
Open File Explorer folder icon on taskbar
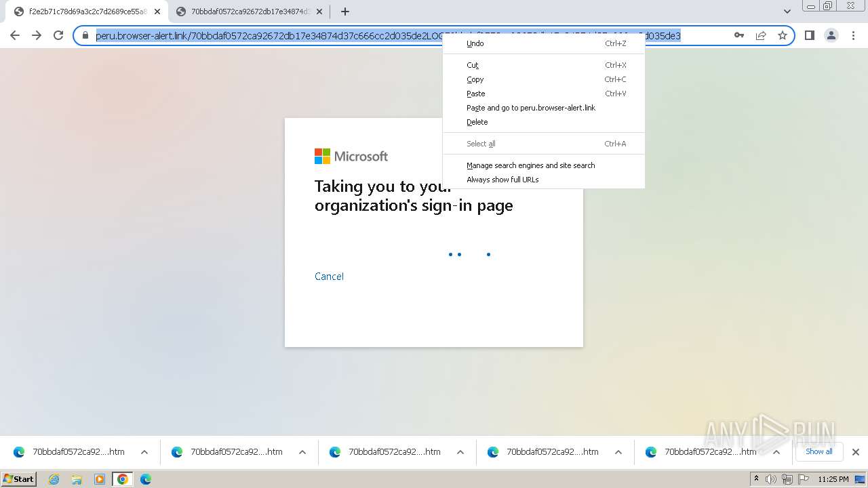tap(77, 479)
